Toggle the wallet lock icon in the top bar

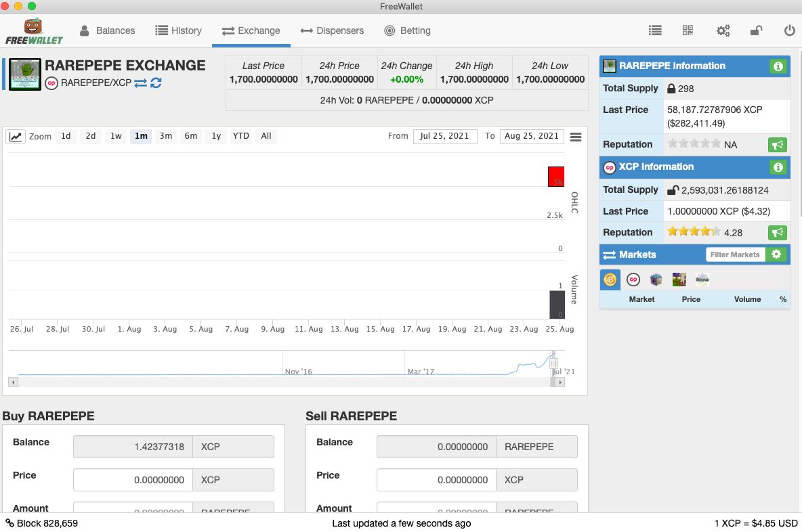tap(756, 30)
